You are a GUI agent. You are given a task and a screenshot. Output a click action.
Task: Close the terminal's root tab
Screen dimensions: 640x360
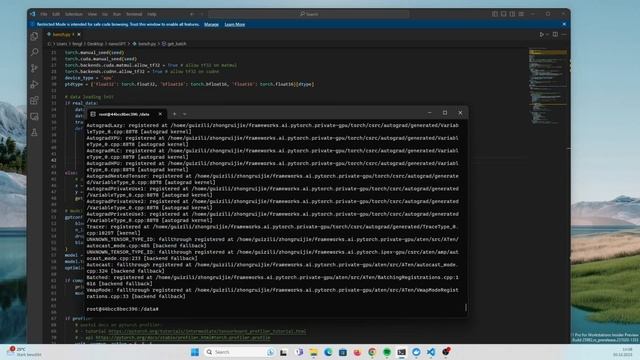[x=160, y=114]
